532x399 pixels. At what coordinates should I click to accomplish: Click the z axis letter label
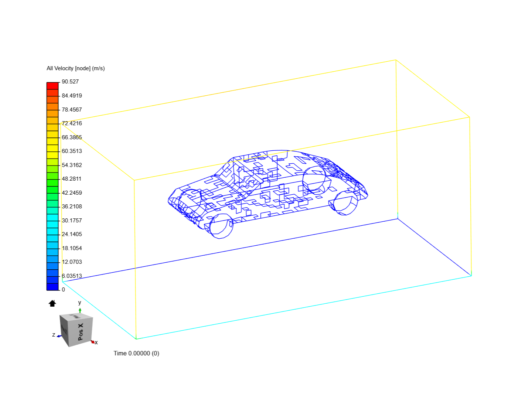pyautogui.click(x=54, y=335)
